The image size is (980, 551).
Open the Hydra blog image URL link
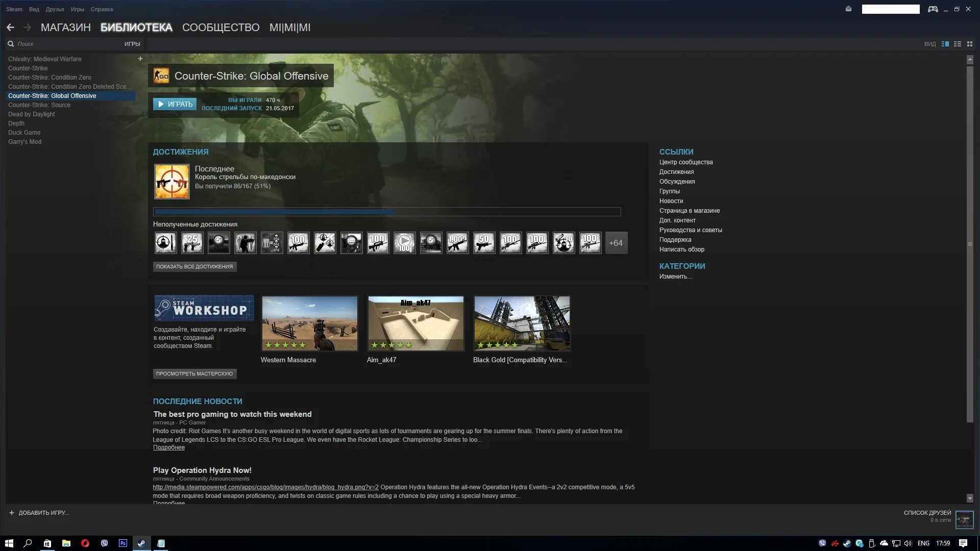pos(265,487)
